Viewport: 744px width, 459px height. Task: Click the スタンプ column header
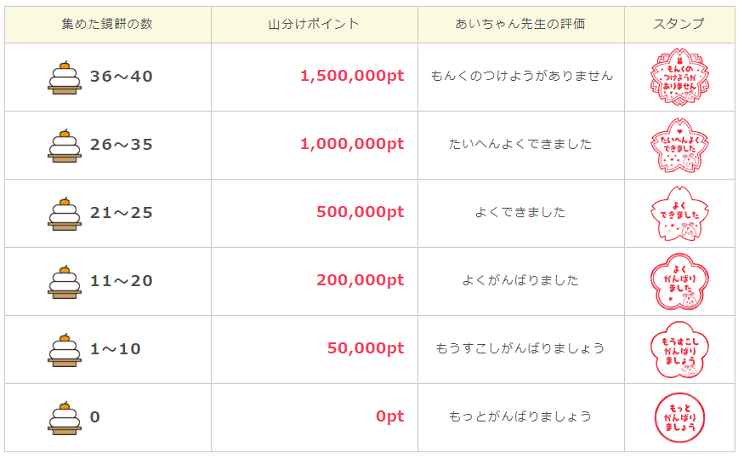pos(678,24)
